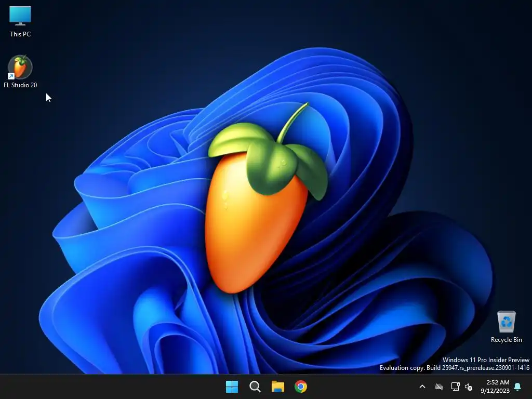Launch Google Chrome from the taskbar
Image resolution: width=532 pixels, height=399 pixels.
(x=301, y=387)
